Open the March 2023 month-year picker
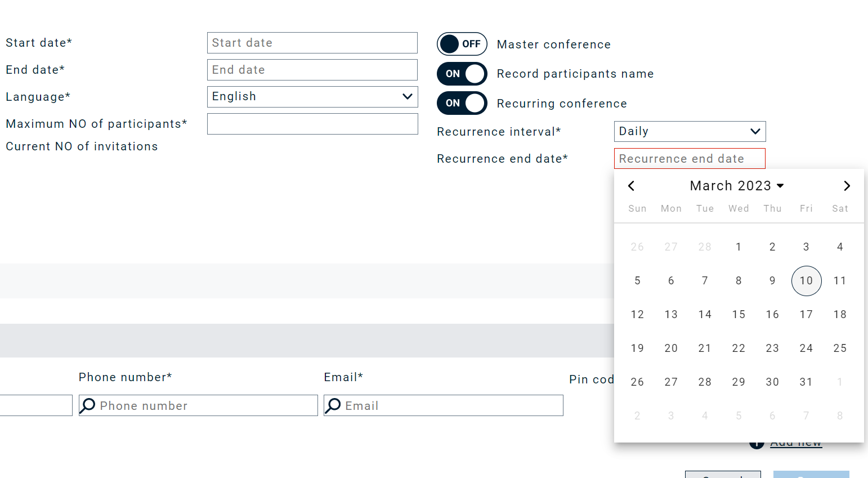 click(x=737, y=186)
